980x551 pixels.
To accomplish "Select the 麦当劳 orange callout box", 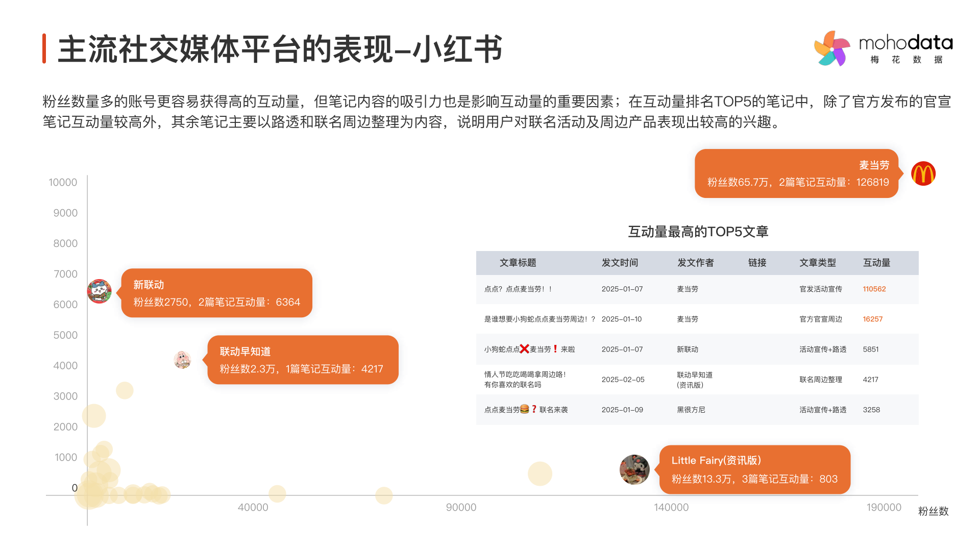I will (796, 173).
